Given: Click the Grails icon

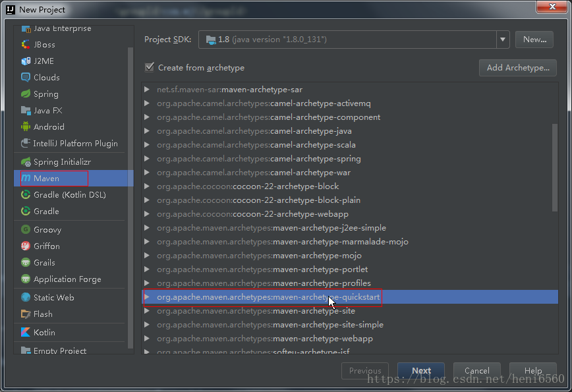Looking at the screenshot, I should [x=26, y=262].
